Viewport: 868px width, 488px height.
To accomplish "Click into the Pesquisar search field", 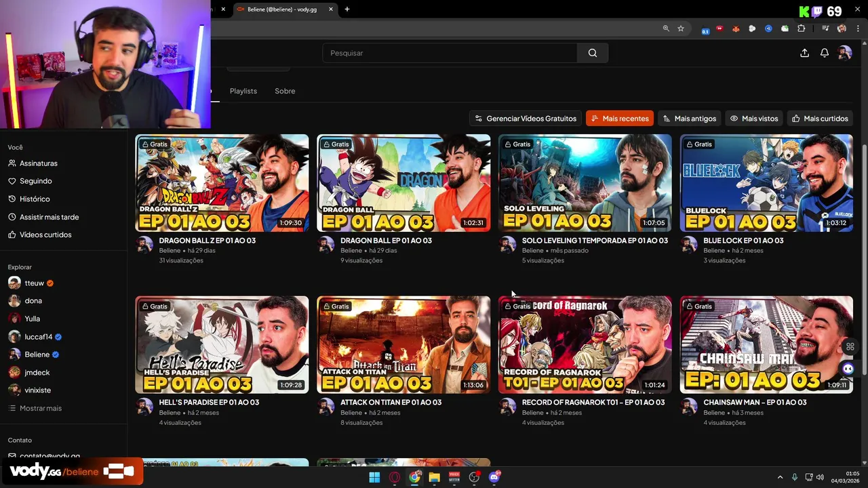I will [450, 53].
